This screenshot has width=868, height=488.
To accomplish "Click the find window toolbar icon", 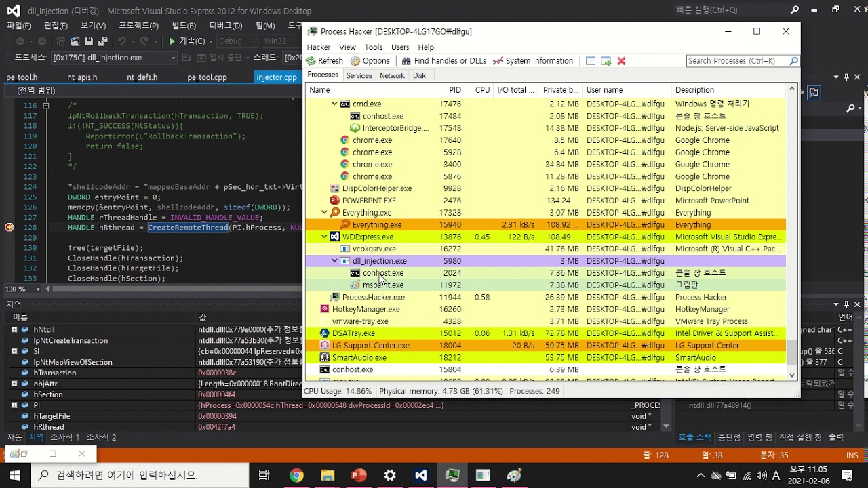I will (x=591, y=61).
